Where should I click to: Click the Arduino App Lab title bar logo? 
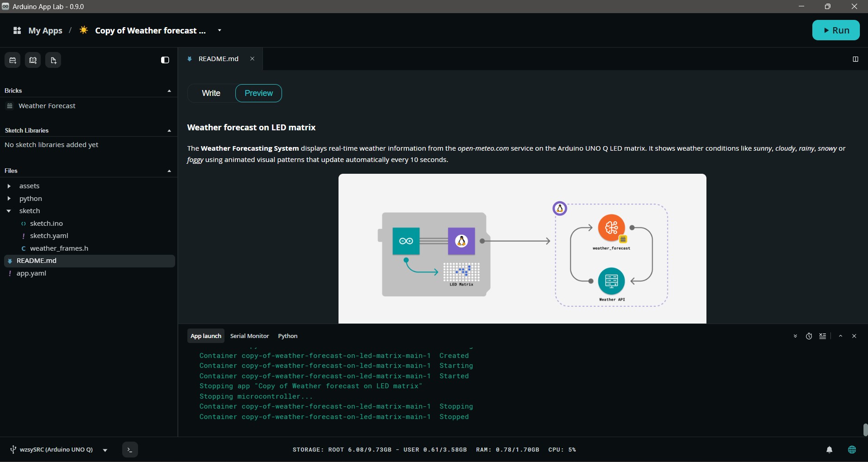click(5, 6)
